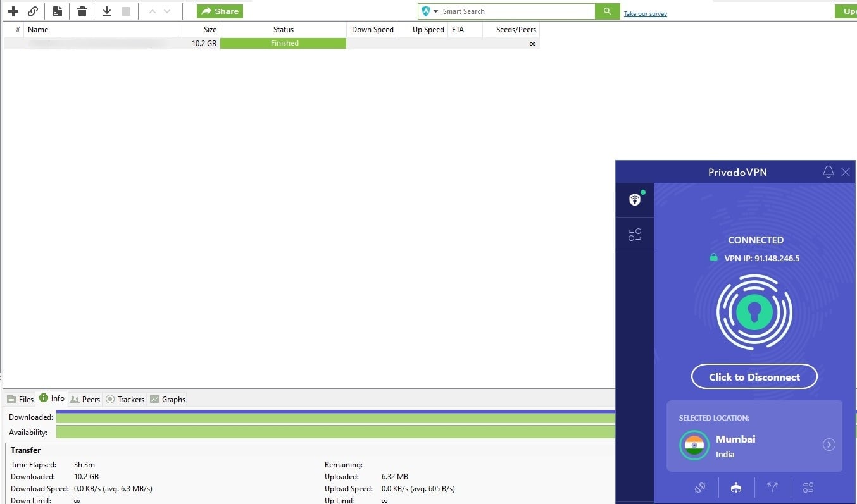Open the search provider dropdown arrow
The height and width of the screenshot is (504, 857).
(x=436, y=11)
